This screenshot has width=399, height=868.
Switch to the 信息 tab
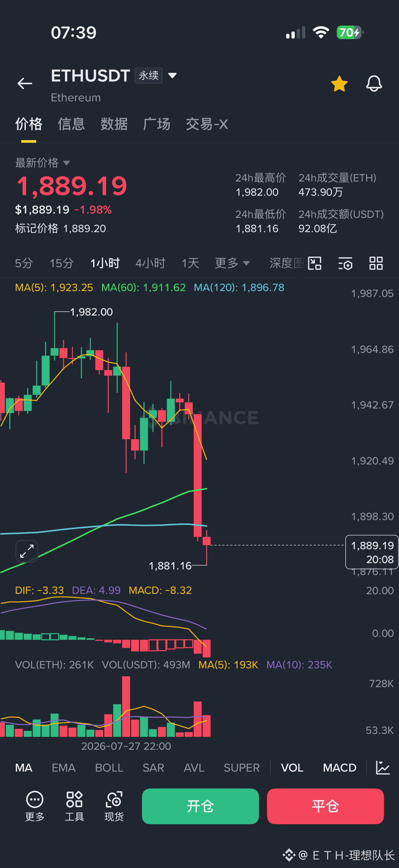[x=71, y=124]
